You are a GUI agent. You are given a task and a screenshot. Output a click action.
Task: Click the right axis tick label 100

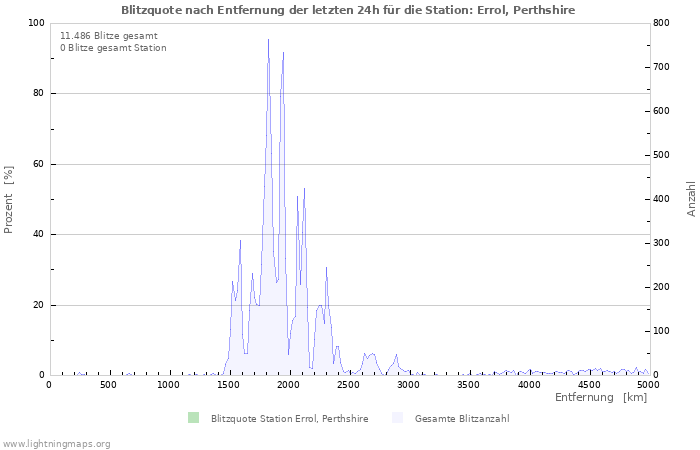click(661, 331)
